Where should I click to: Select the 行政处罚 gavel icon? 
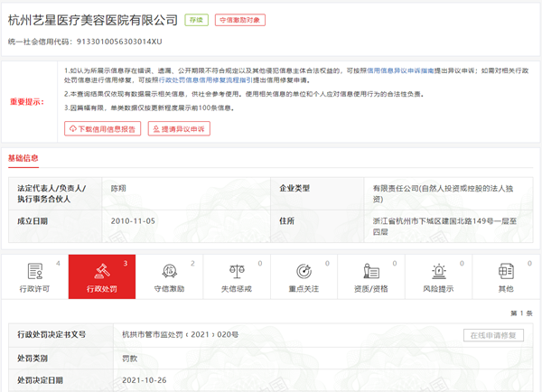coord(101,271)
